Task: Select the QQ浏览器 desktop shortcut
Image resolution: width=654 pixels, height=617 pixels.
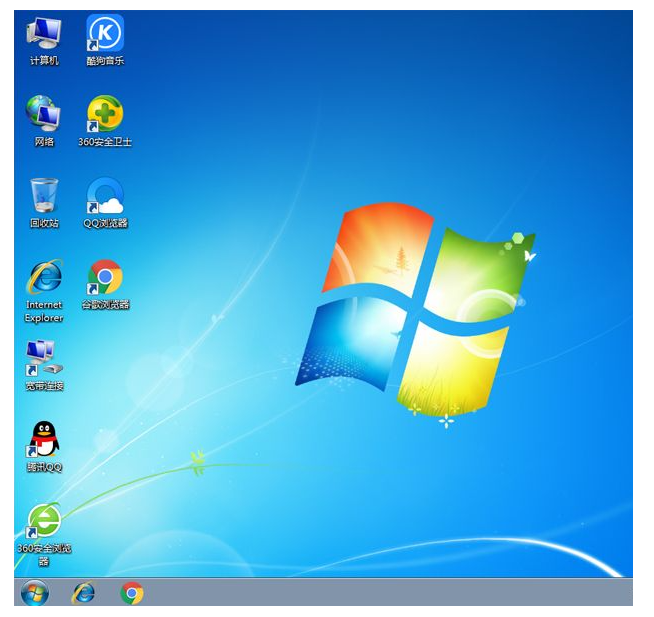Action: pos(105,196)
